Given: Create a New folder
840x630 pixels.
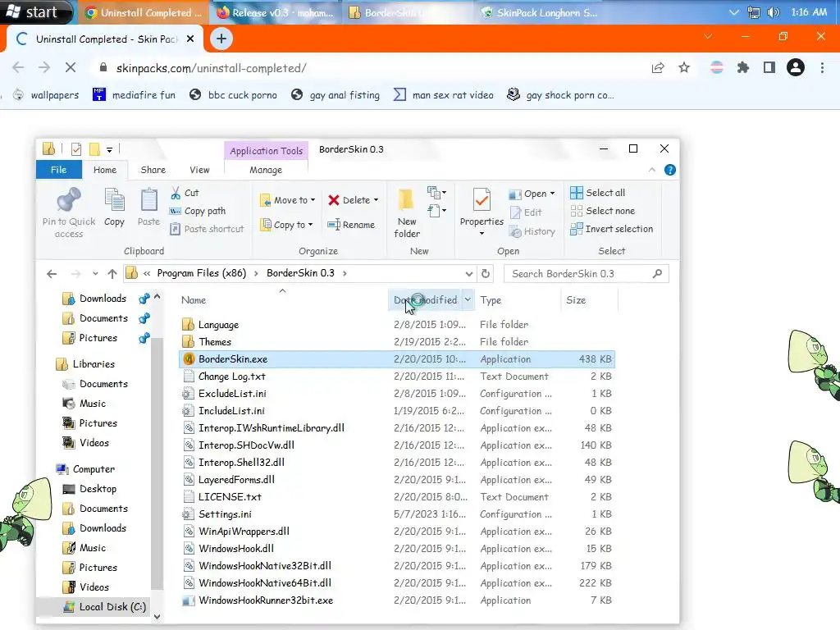Looking at the screenshot, I should (x=407, y=212).
